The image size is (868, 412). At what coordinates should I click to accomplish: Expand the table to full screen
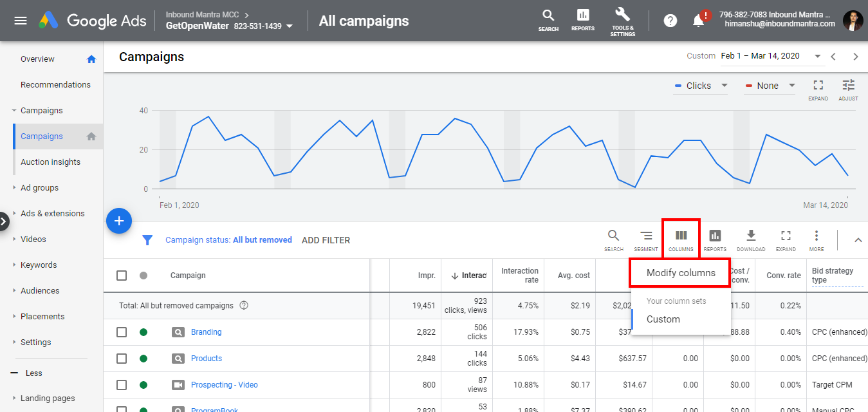click(x=786, y=240)
